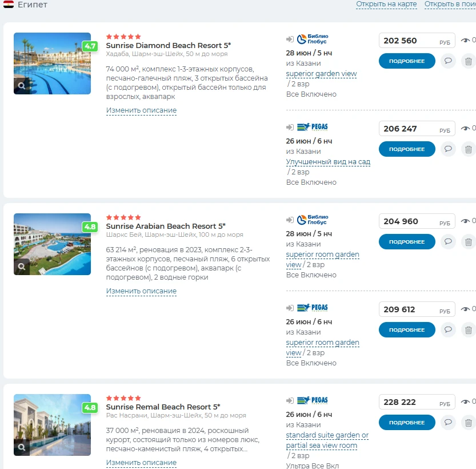Click 4.8 rating badge on Arabian Beach
This screenshot has width=476, height=469.
pyautogui.click(x=90, y=227)
